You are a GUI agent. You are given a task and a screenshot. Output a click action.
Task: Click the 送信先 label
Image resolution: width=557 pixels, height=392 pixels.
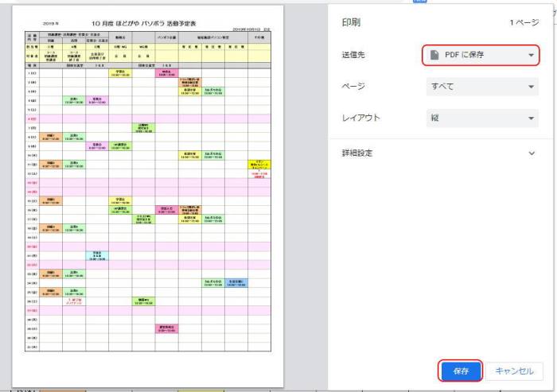(353, 55)
